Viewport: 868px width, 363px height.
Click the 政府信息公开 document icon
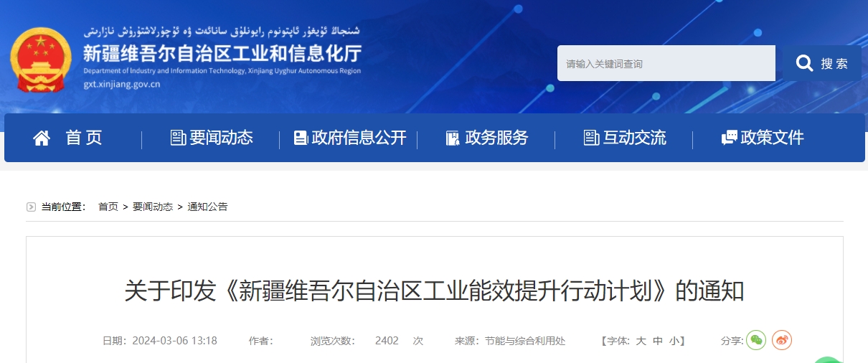[301, 138]
